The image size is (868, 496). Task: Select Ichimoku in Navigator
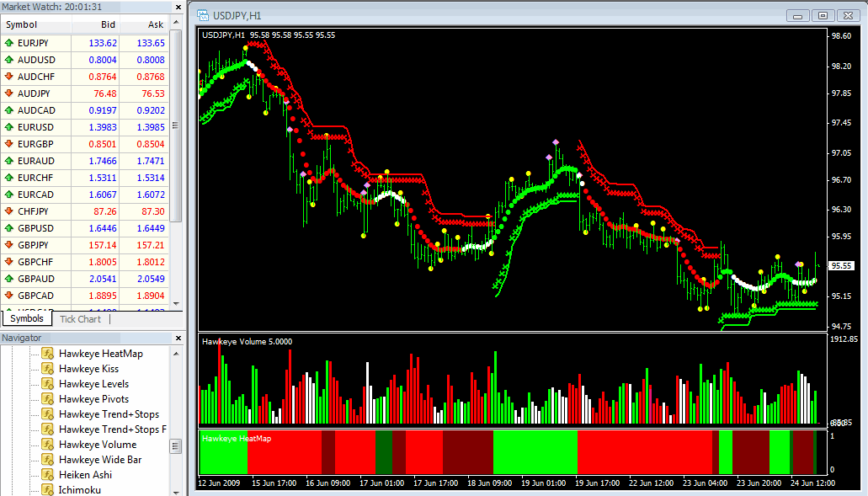click(x=80, y=489)
